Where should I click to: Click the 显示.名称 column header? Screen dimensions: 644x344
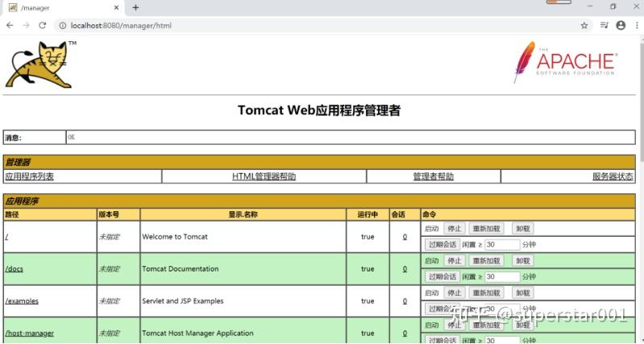click(243, 214)
